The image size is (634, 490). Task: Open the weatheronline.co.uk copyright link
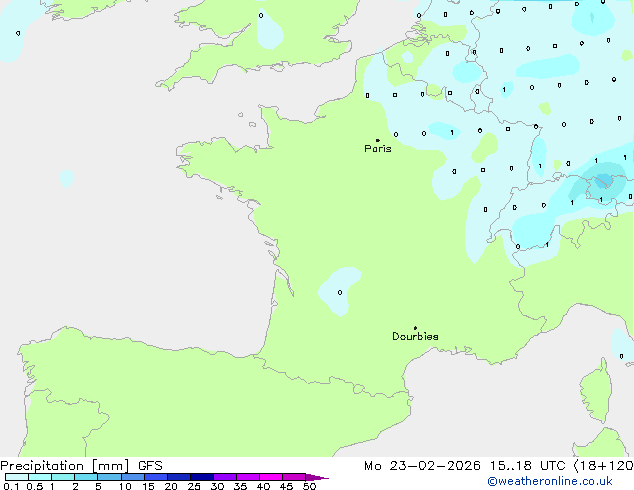(x=563, y=482)
